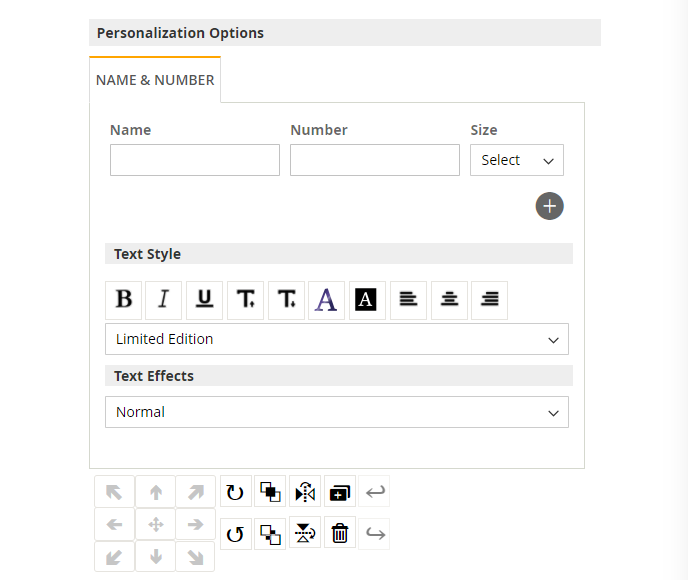Toggle italic text style
This screenshot has width=688, height=580.
(164, 299)
